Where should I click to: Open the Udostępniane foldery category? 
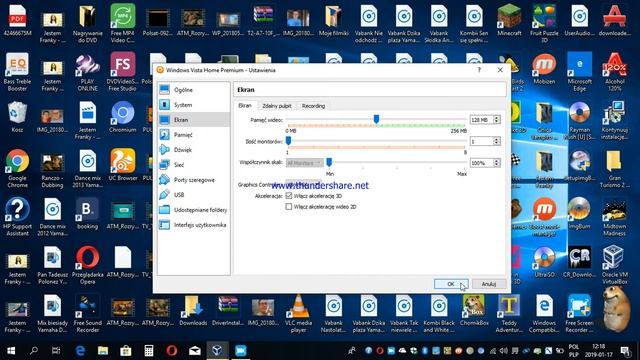tap(194, 210)
